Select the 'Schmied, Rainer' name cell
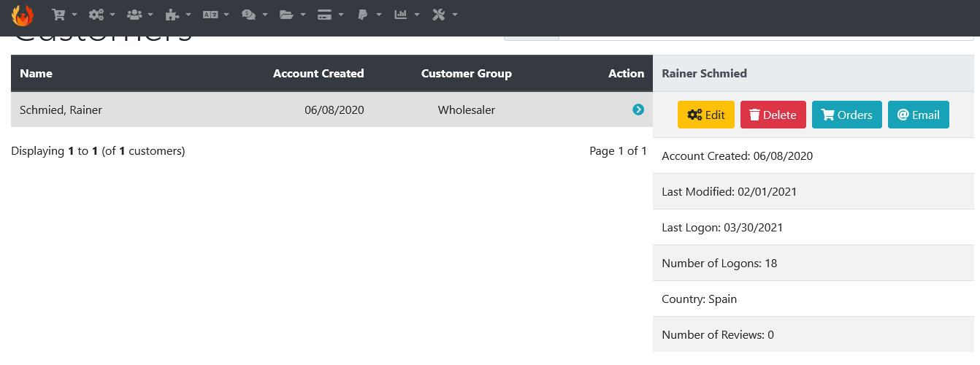This screenshot has width=980, height=365. pos(61,110)
